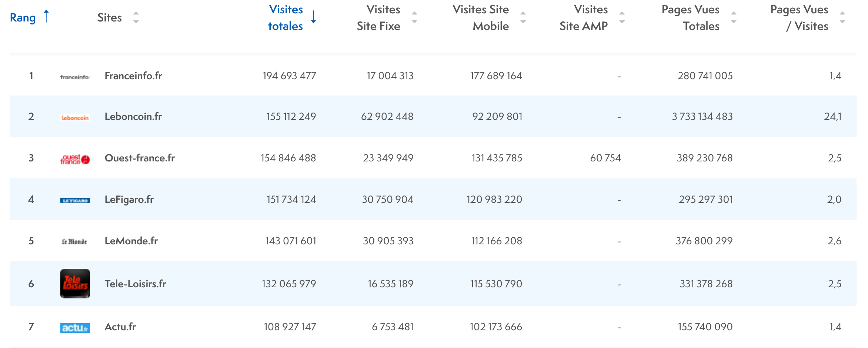Click the Le Monde logo
The width and height of the screenshot is (868, 348).
(x=74, y=241)
